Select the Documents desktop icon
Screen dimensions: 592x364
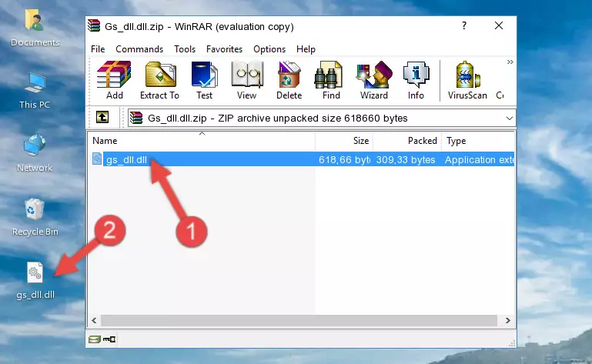[35, 28]
